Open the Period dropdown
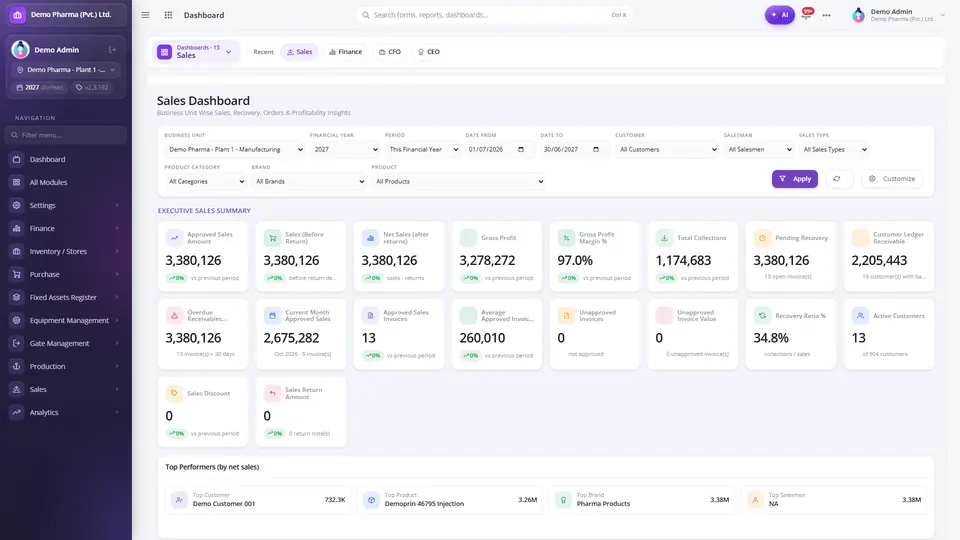This screenshot has height=540, width=960. tap(422, 149)
